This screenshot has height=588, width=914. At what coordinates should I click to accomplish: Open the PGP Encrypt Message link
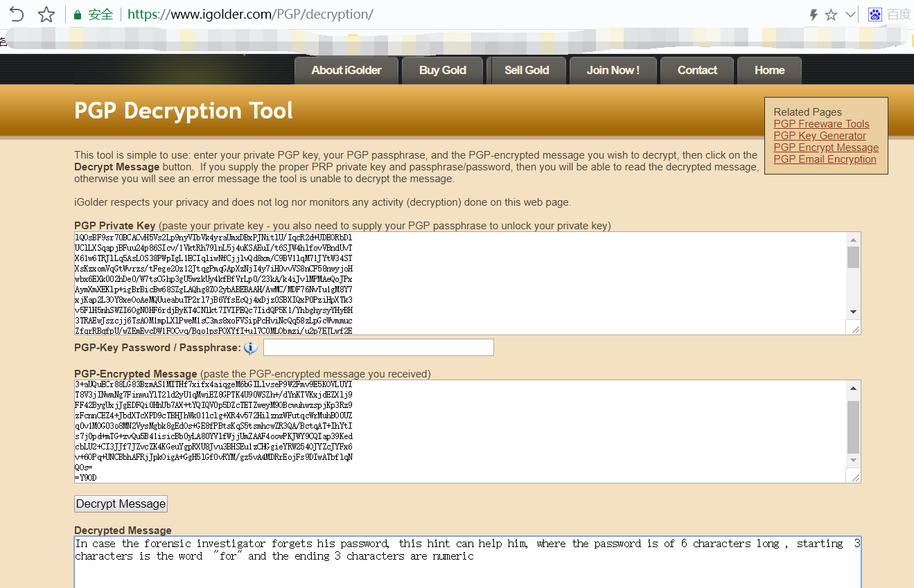(x=826, y=148)
